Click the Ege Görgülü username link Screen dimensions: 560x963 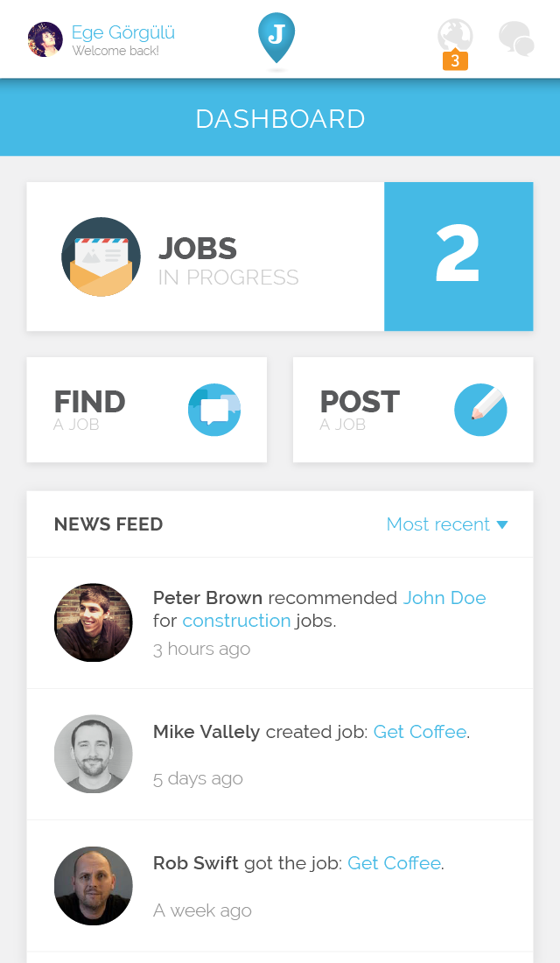point(123,32)
